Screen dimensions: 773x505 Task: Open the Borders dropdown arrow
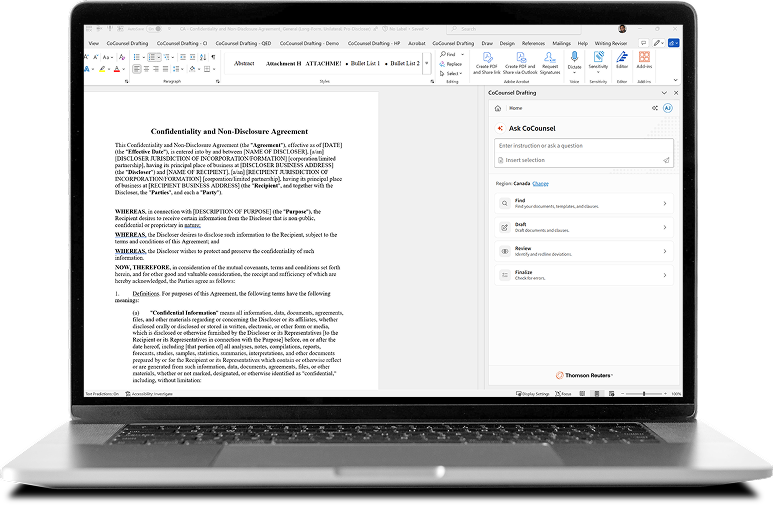click(214, 69)
